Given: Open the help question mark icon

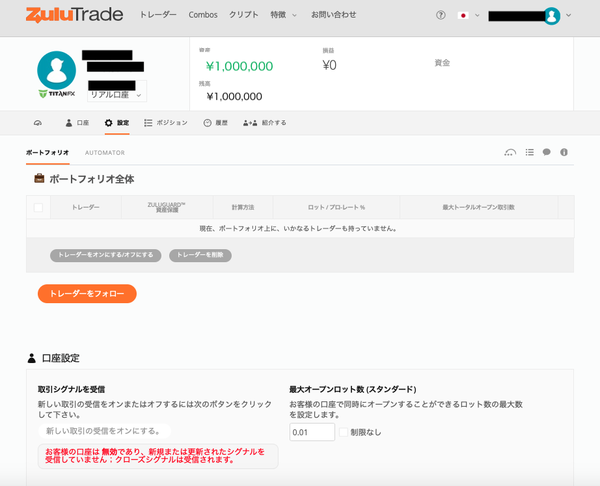Looking at the screenshot, I should (x=440, y=15).
